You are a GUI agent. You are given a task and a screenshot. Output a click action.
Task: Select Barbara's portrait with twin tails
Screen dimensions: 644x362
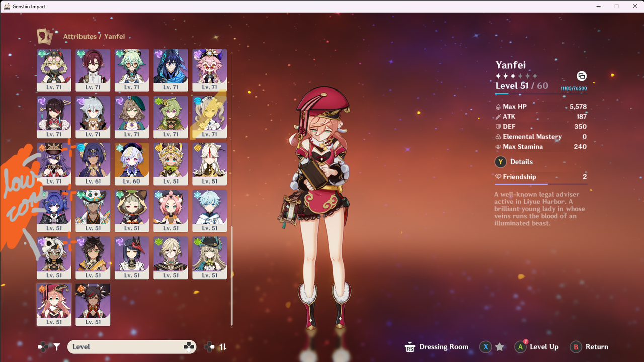[x=209, y=117]
